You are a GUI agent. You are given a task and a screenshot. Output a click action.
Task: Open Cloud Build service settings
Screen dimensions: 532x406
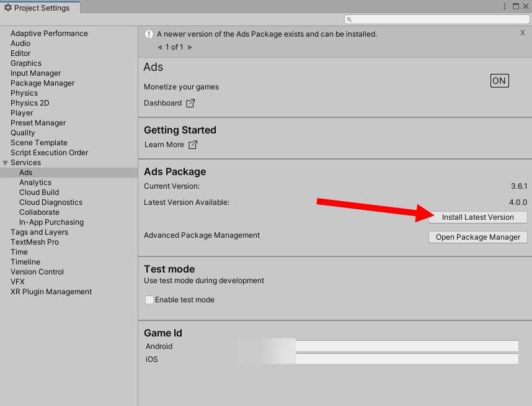(x=39, y=192)
